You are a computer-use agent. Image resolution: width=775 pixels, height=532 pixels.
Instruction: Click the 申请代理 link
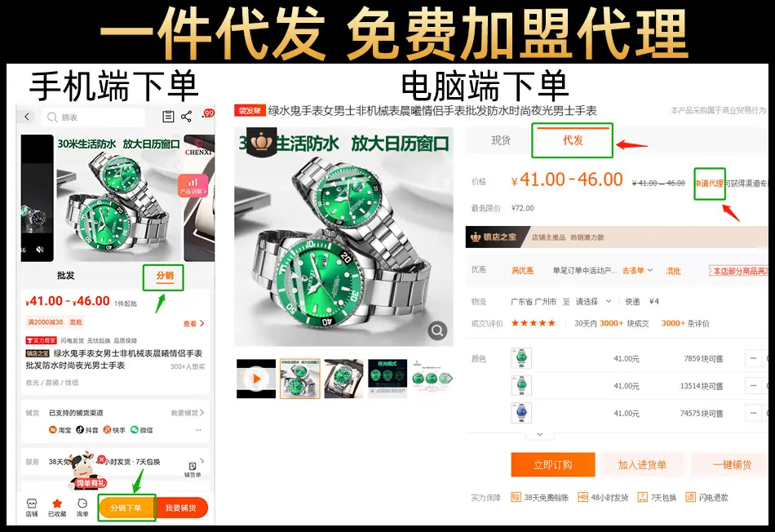(709, 184)
